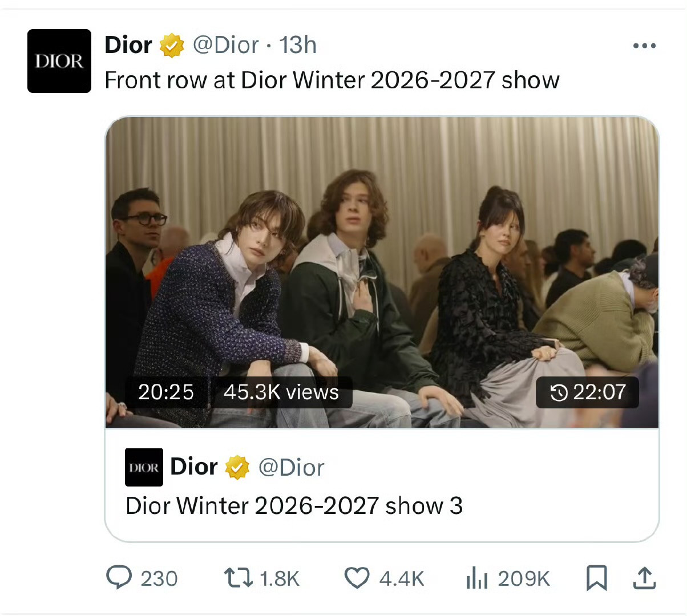Image resolution: width=687 pixels, height=616 pixels.
Task: Click the 22:07 replay clock badge
Action: click(x=587, y=392)
